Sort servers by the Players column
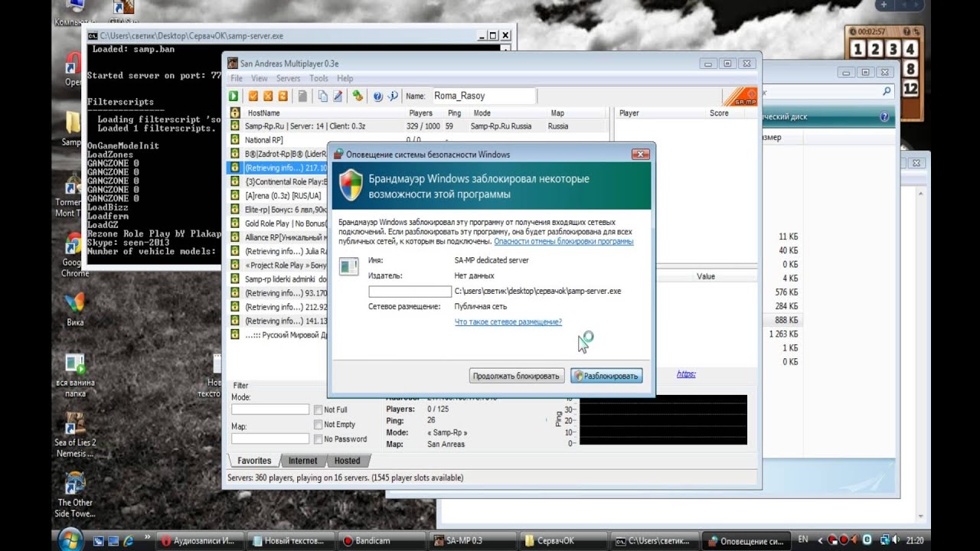 pyautogui.click(x=424, y=113)
